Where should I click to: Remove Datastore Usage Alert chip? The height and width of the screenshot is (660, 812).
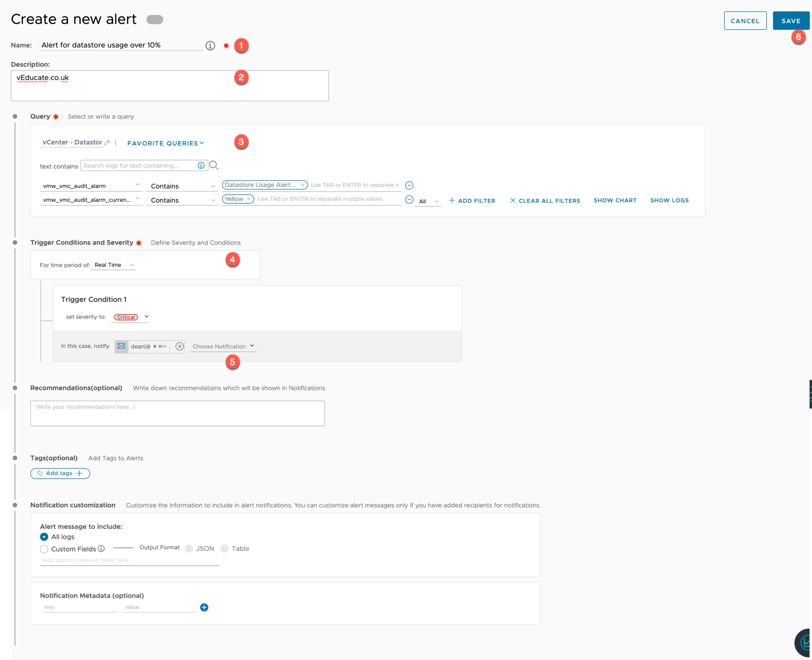click(x=302, y=185)
